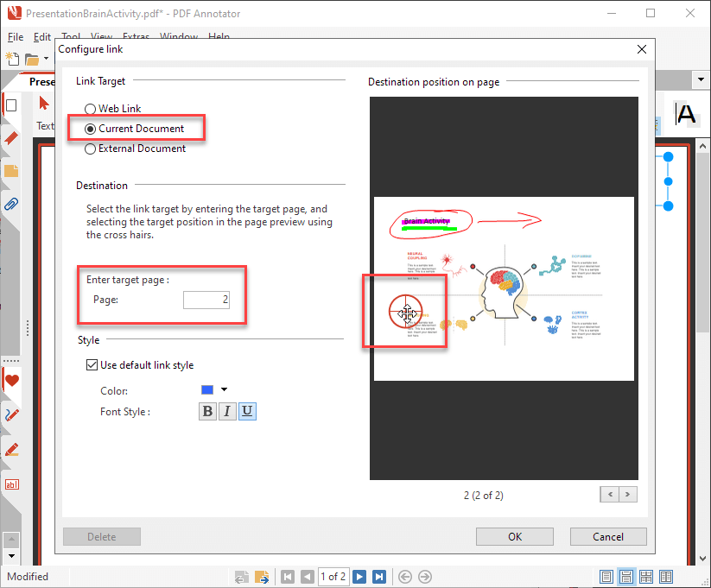The height and width of the screenshot is (588, 711).
Task: Go to the next page in status bar
Action: [x=359, y=577]
